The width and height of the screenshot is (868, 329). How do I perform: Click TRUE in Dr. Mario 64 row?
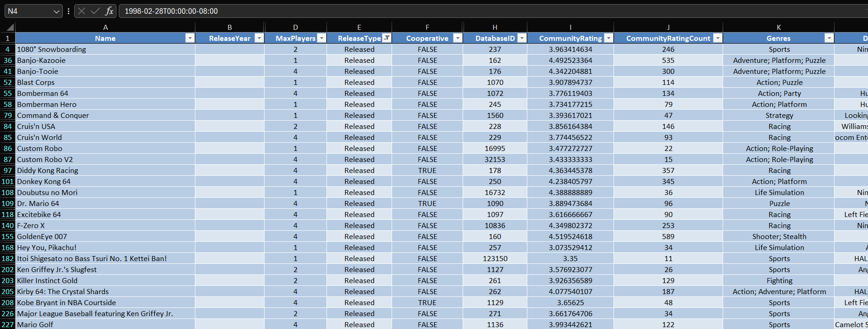(x=427, y=203)
